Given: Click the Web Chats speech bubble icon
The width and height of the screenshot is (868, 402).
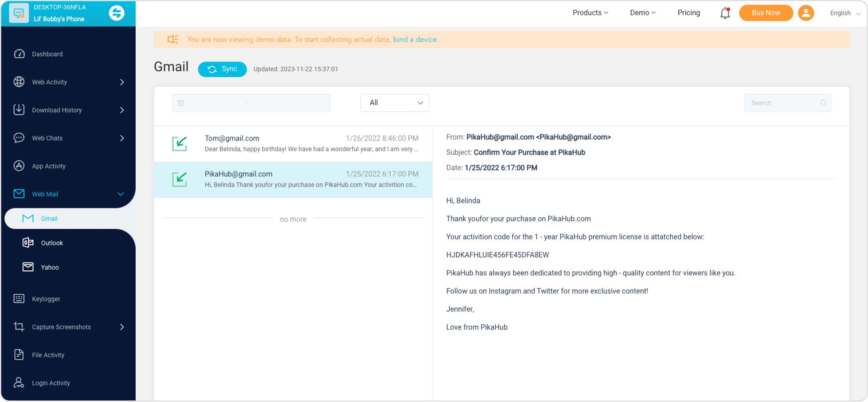Looking at the screenshot, I should click(x=19, y=138).
